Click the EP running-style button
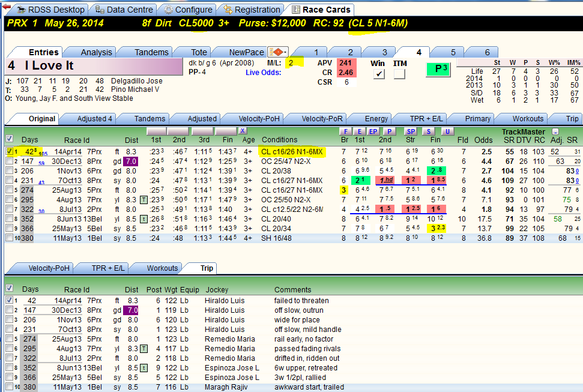 (x=373, y=131)
